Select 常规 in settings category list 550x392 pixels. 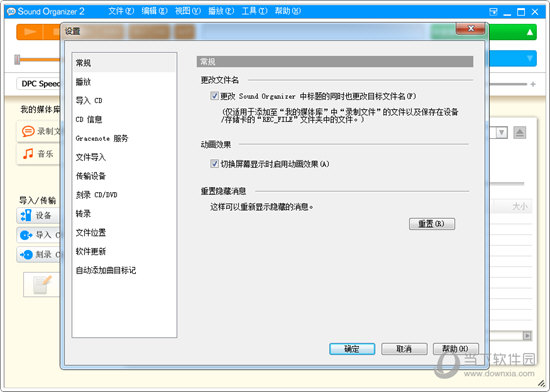pyautogui.click(x=123, y=63)
